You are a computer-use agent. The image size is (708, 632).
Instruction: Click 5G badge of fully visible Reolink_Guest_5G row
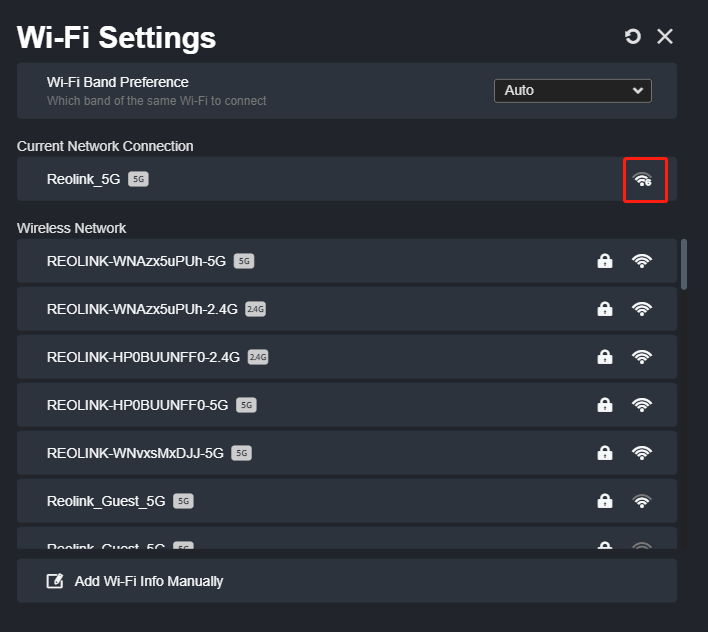pyautogui.click(x=183, y=501)
